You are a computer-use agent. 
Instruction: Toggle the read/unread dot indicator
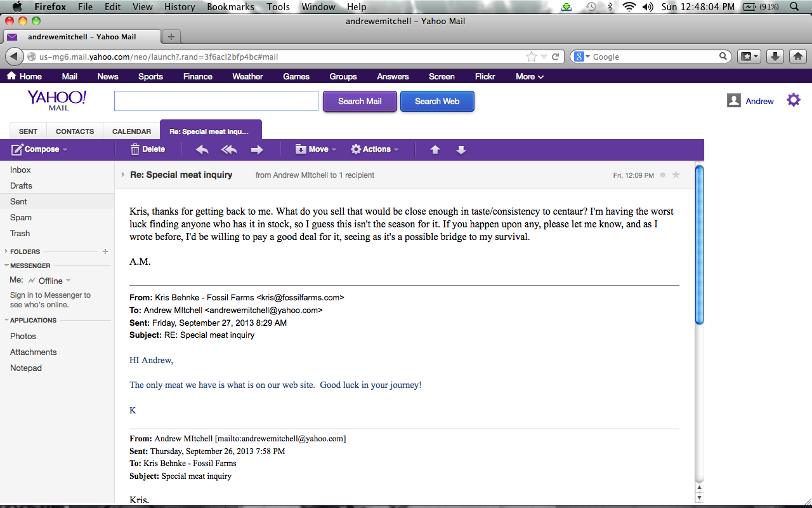point(663,175)
